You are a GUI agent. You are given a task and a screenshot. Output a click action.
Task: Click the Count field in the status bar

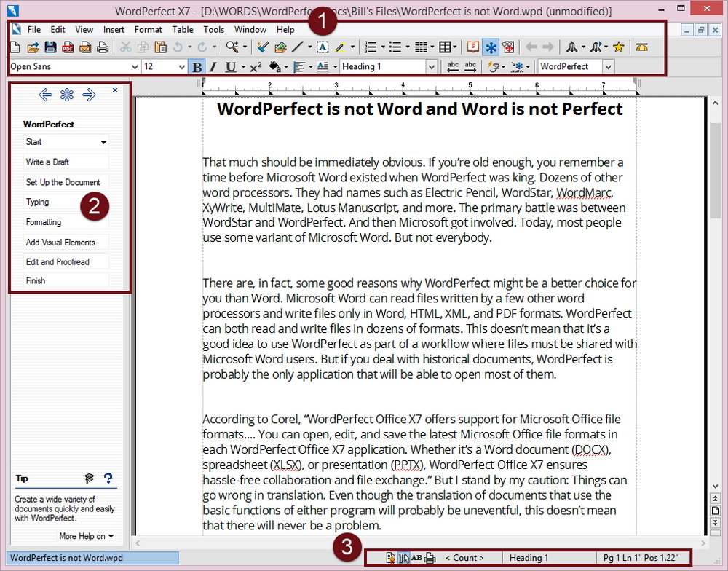(464, 558)
